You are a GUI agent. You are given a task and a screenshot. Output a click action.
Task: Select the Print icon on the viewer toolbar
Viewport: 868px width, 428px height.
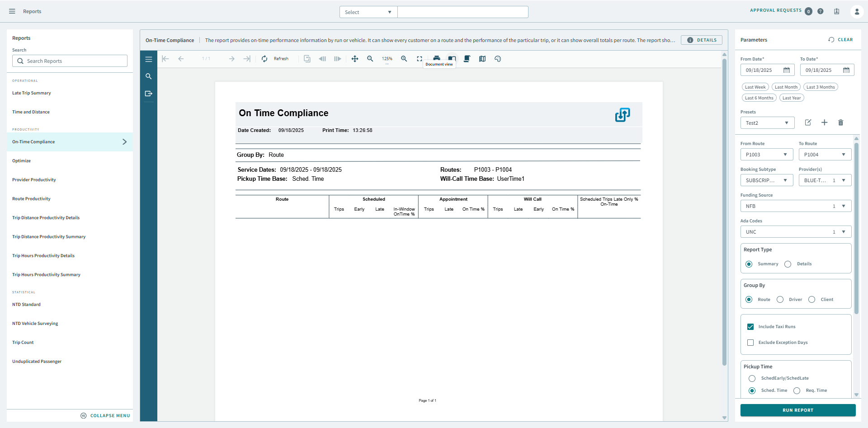point(437,58)
